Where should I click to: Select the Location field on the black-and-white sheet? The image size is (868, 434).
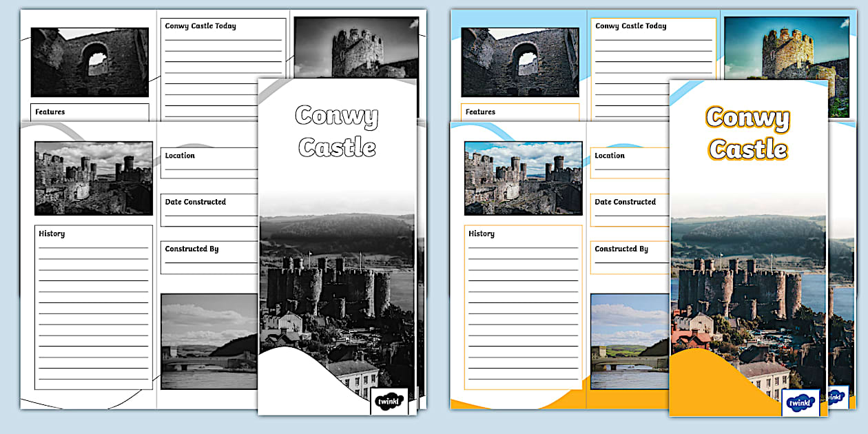click(x=209, y=163)
